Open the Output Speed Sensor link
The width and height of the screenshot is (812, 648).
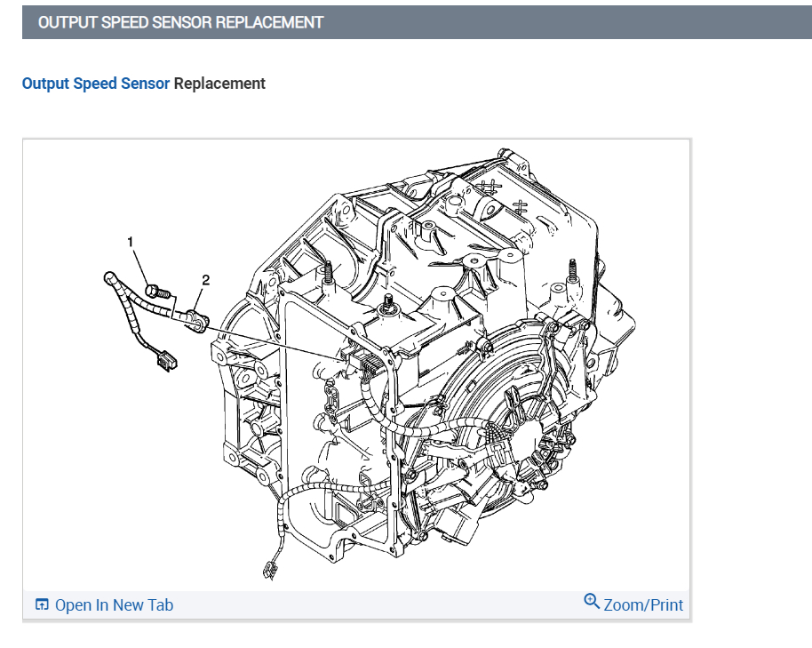click(96, 84)
